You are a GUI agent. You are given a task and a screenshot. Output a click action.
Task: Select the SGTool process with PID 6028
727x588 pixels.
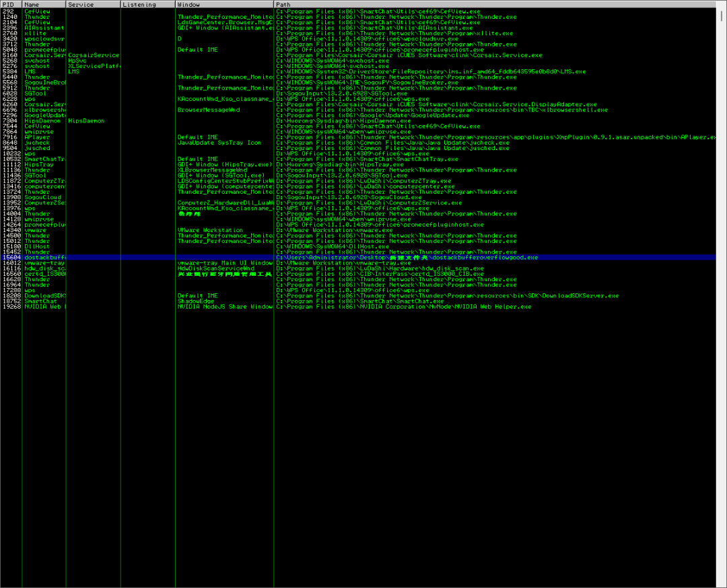coord(358,94)
